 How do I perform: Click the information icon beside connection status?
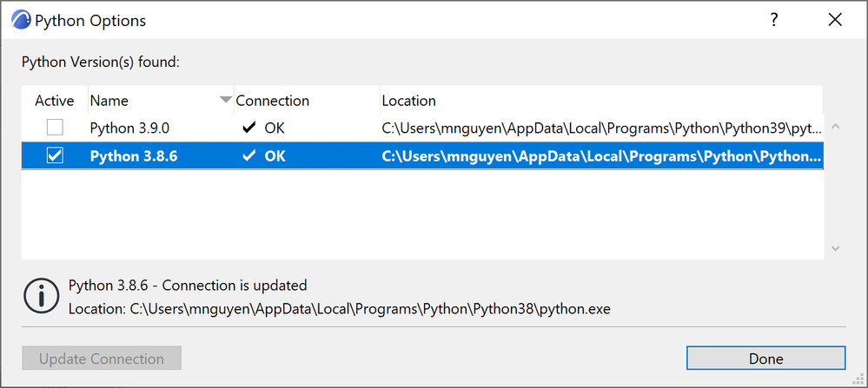pos(41,296)
